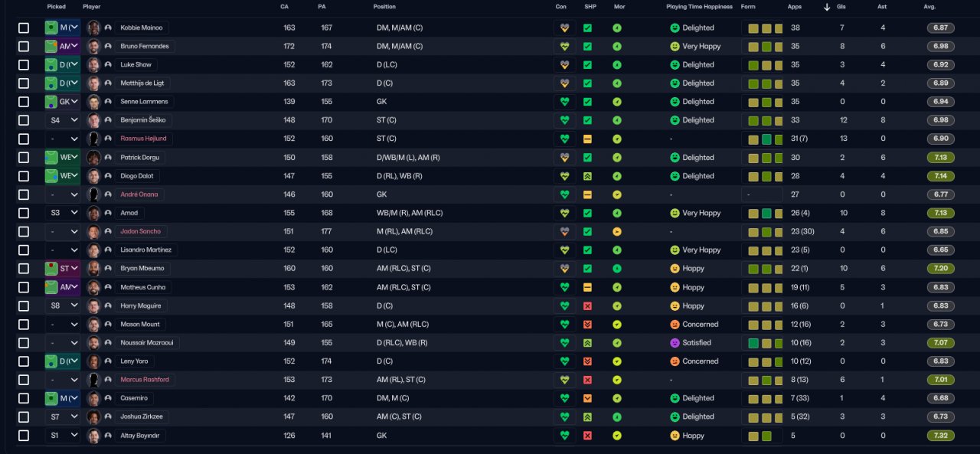The image size is (980, 454).
Task: Open Kobbie Mainoo's condition heart icon
Action: click(565, 28)
